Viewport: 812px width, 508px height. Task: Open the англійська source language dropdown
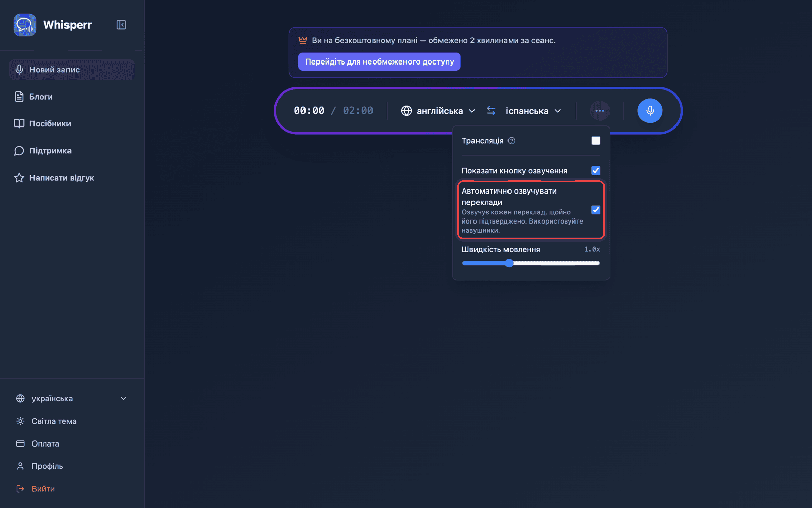(x=438, y=111)
